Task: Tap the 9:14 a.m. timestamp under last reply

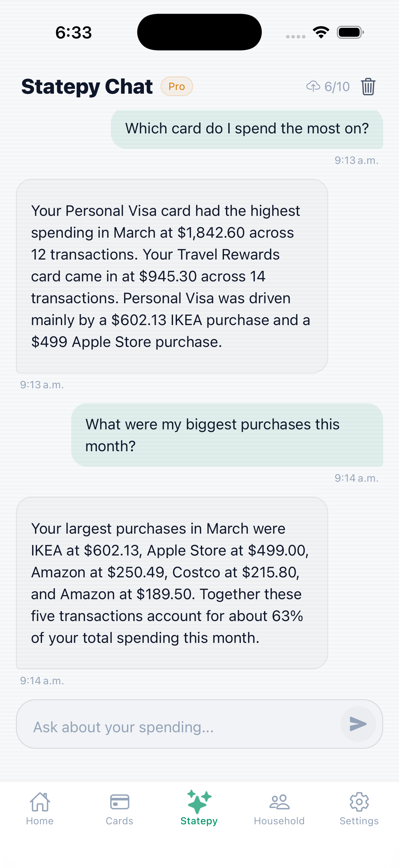Action: [x=42, y=681]
